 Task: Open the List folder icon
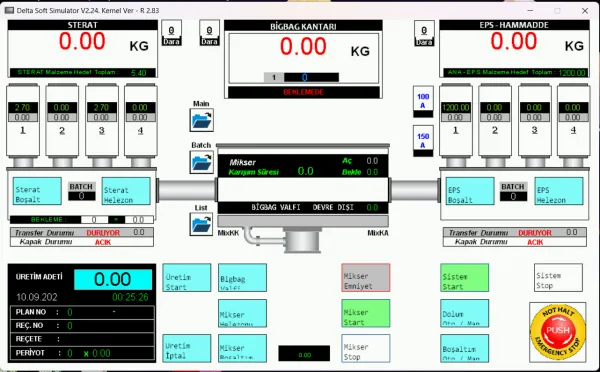point(201,224)
